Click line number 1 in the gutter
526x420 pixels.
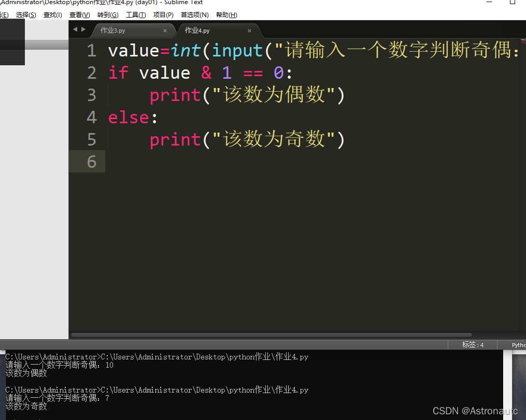(92, 51)
